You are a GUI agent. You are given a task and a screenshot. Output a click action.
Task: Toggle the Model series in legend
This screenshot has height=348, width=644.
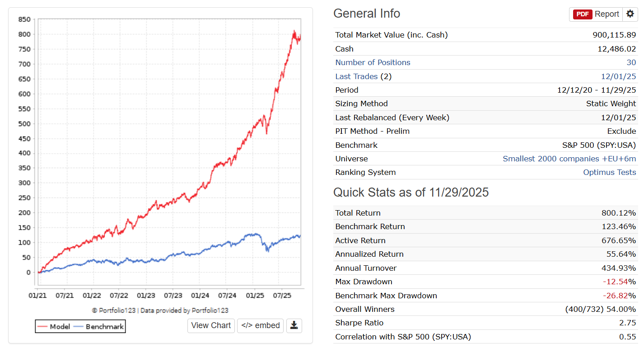(54, 326)
